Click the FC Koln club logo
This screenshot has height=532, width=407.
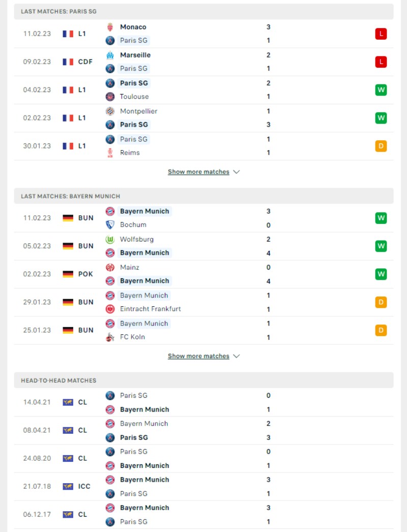[110, 337]
